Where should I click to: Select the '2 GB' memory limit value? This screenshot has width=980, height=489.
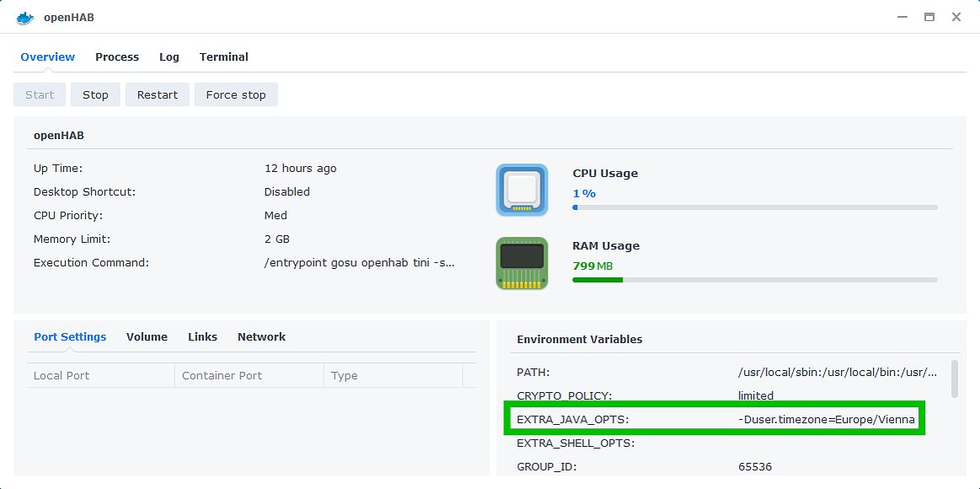pyautogui.click(x=277, y=239)
